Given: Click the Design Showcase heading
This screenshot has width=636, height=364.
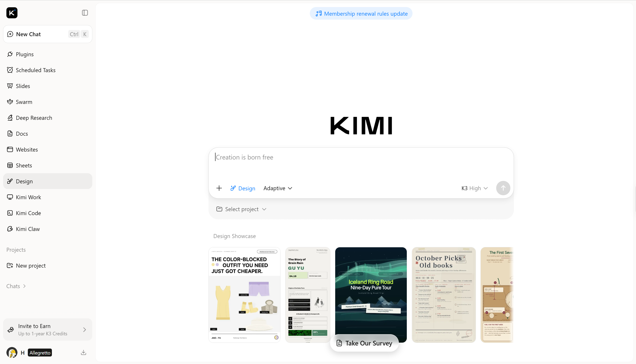Looking at the screenshot, I should tap(235, 236).
